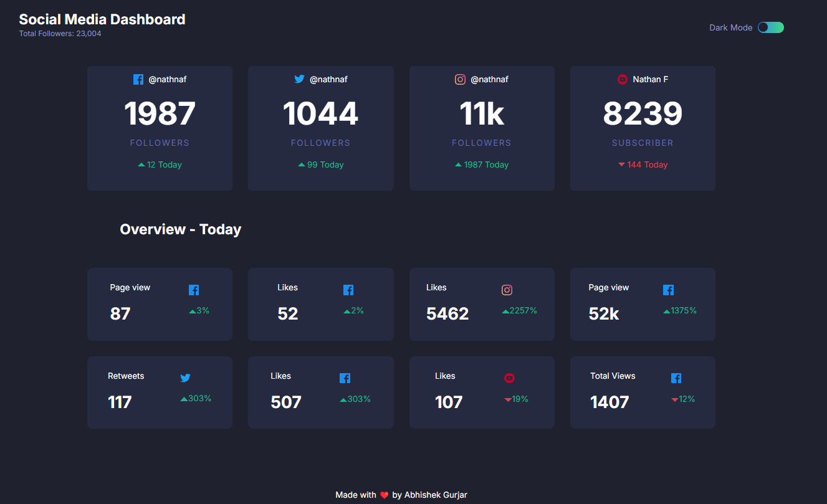Click the Facebook icon in Likes 52 card

tap(348, 290)
